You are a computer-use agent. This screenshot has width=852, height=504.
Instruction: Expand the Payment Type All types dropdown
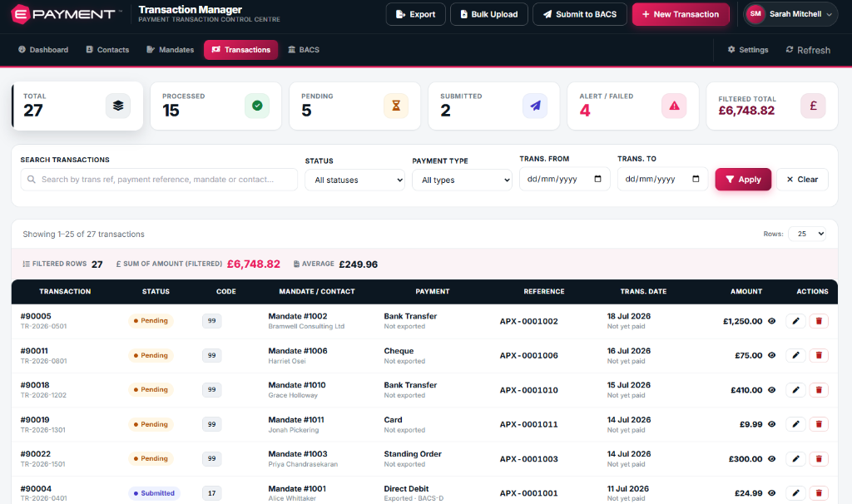click(x=462, y=180)
